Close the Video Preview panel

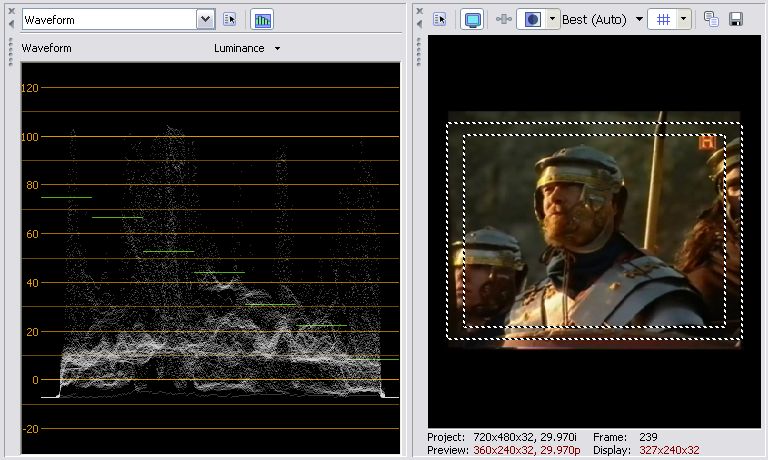(x=419, y=11)
